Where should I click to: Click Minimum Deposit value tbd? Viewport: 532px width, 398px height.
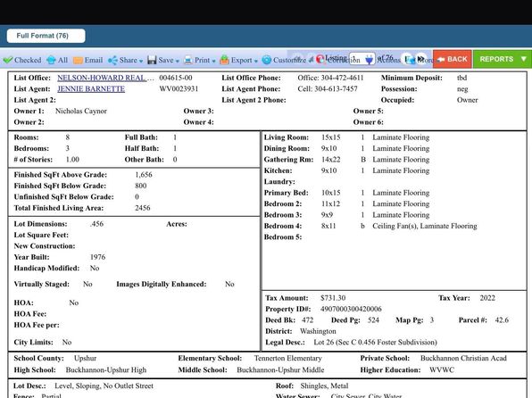click(x=461, y=78)
